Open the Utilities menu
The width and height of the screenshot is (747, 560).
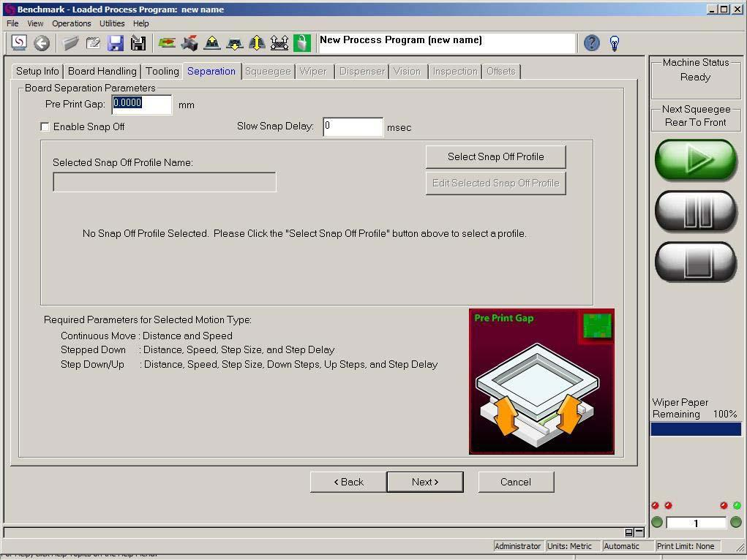pyautogui.click(x=112, y=23)
